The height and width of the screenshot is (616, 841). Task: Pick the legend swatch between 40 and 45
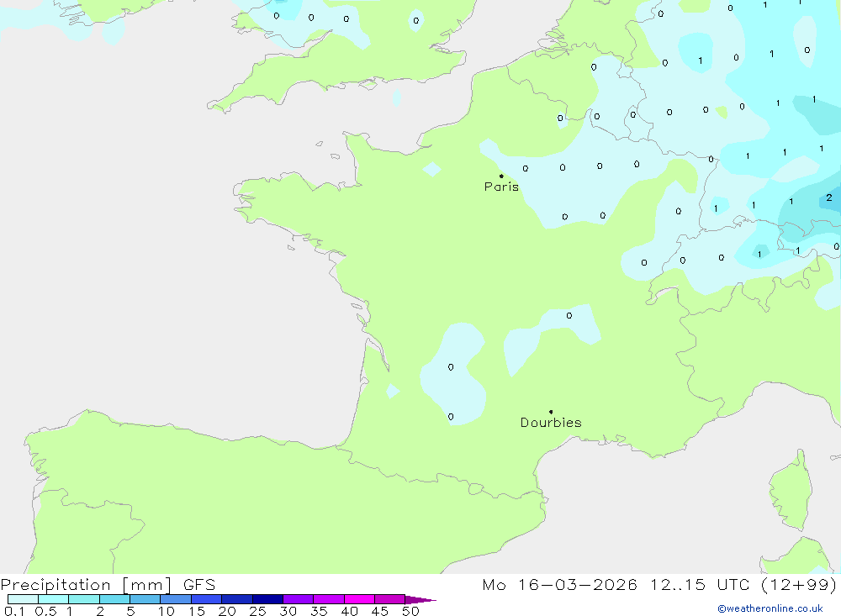[x=359, y=599]
